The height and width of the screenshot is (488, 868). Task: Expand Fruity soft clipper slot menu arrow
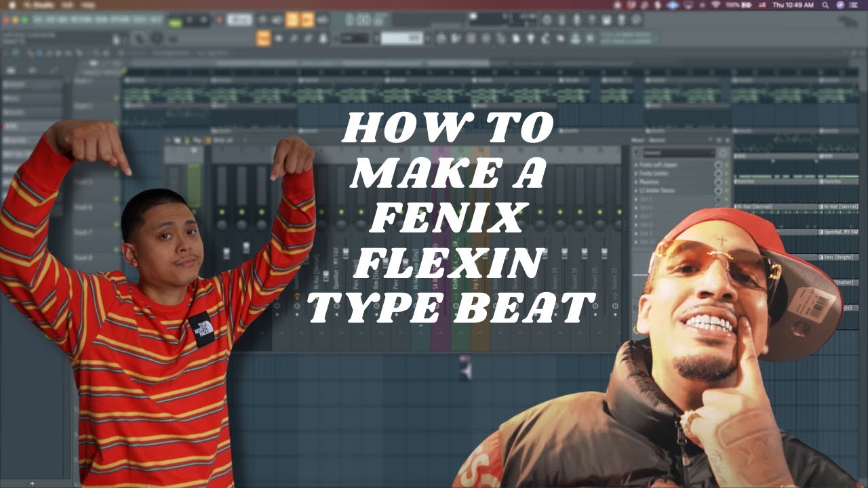click(x=635, y=165)
